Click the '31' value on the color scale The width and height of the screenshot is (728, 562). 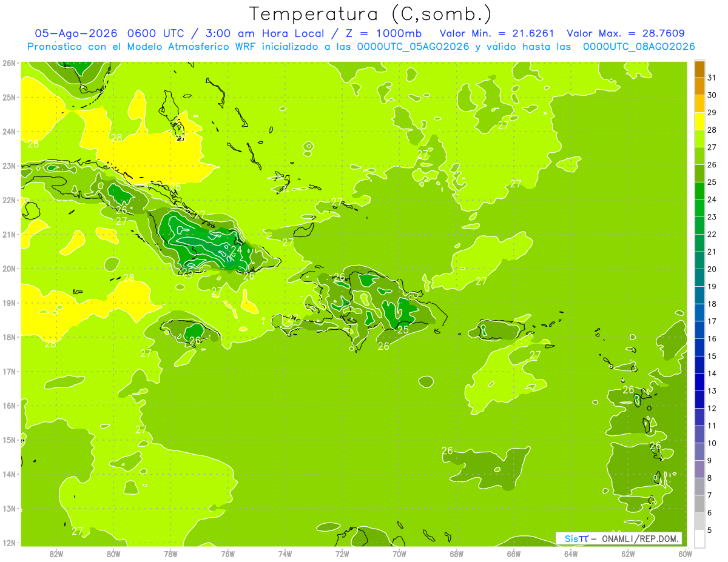pos(712,78)
